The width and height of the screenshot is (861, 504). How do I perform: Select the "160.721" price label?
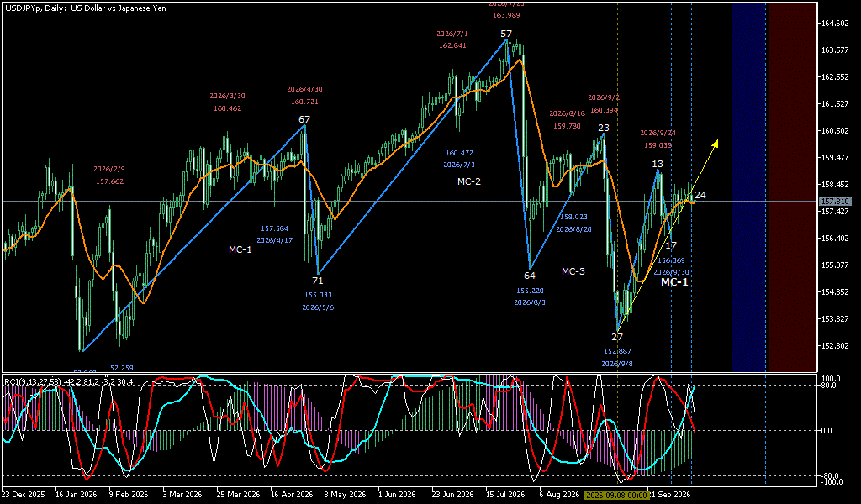(304, 102)
